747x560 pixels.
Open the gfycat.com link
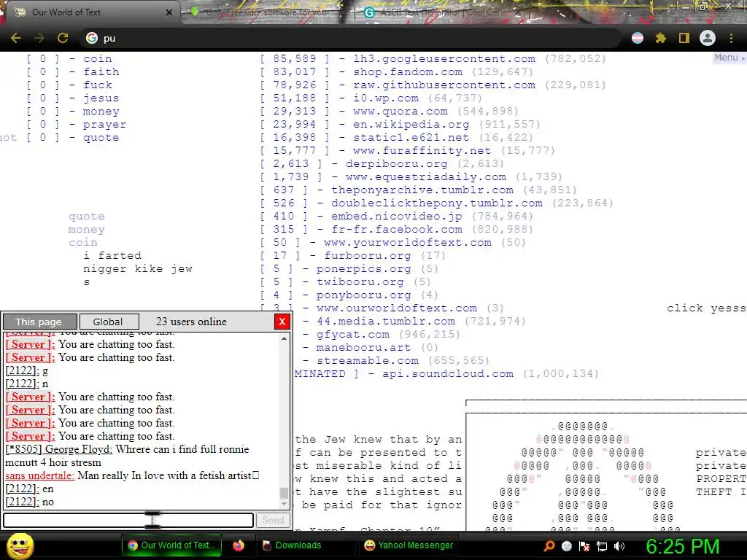(x=352, y=334)
